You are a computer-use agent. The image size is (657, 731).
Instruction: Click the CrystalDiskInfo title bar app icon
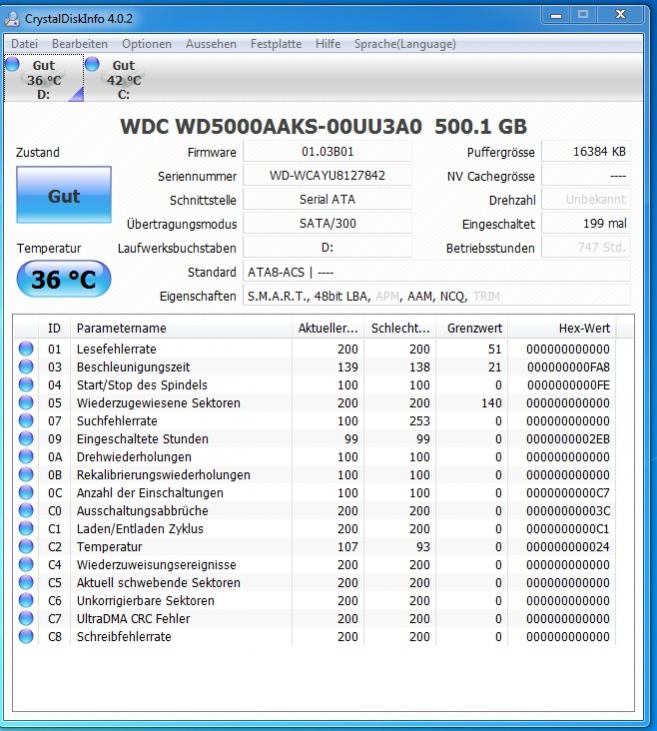(x=12, y=19)
